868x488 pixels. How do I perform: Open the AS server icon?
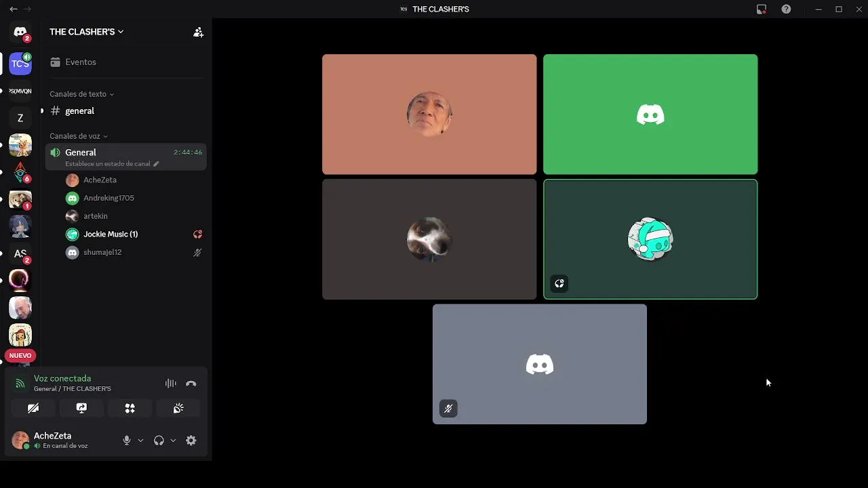[20, 253]
